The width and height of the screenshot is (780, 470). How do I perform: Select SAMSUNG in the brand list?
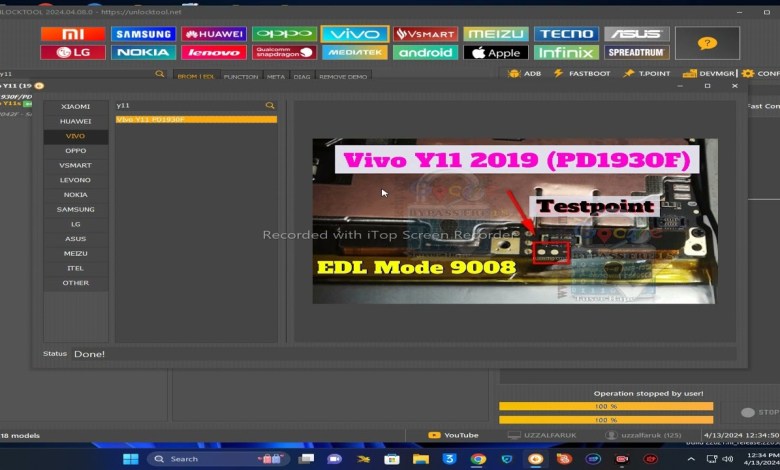[76, 209]
